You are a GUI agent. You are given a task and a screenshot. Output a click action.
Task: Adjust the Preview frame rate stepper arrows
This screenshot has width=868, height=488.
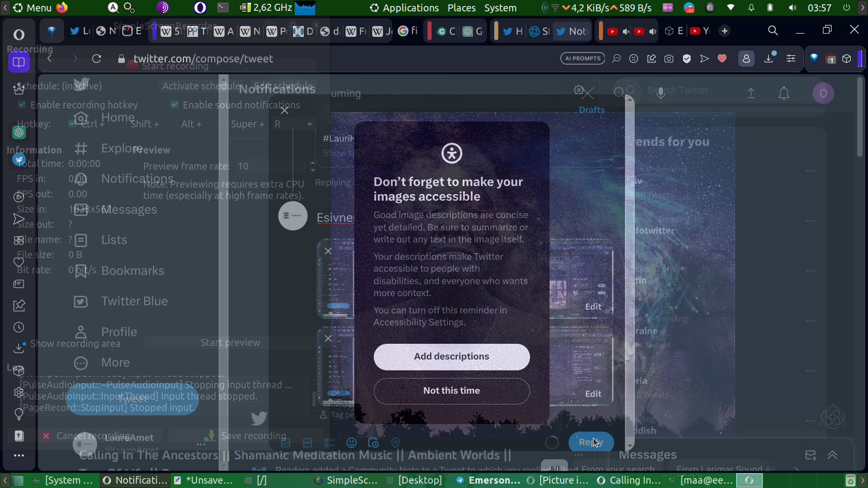tap(312, 166)
